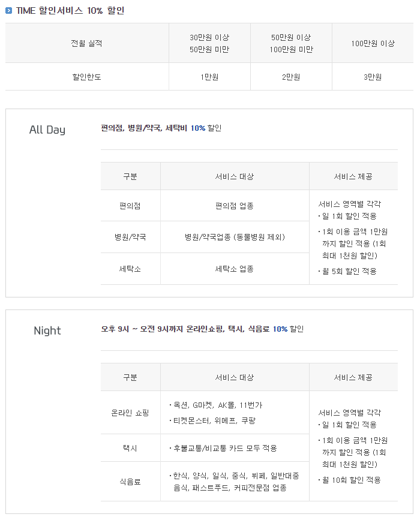
Task: Select the 100만원 이상 column header
Action: pos(373,43)
